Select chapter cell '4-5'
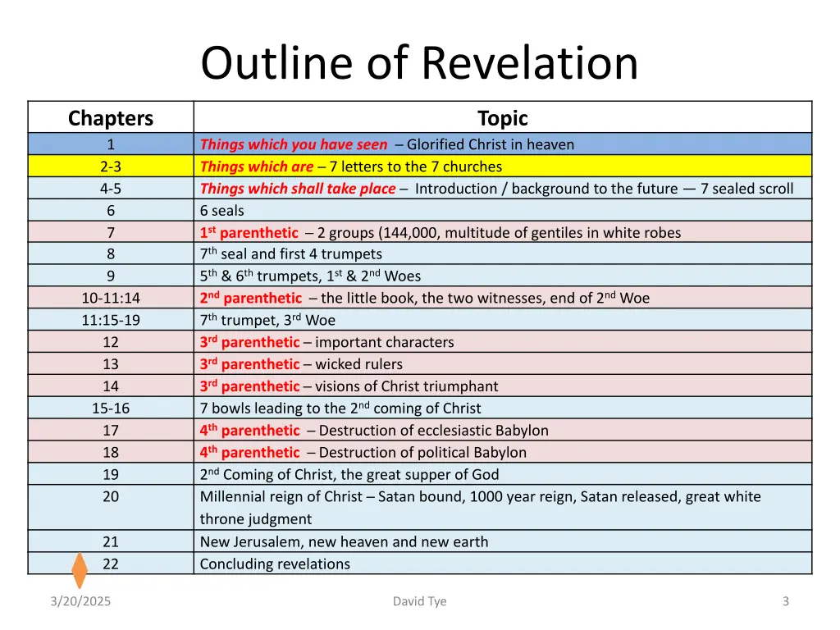The width and height of the screenshot is (840, 630). 111,189
